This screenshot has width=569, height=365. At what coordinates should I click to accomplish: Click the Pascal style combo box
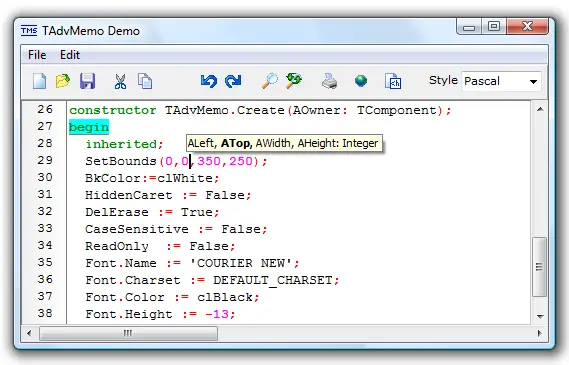click(501, 81)
